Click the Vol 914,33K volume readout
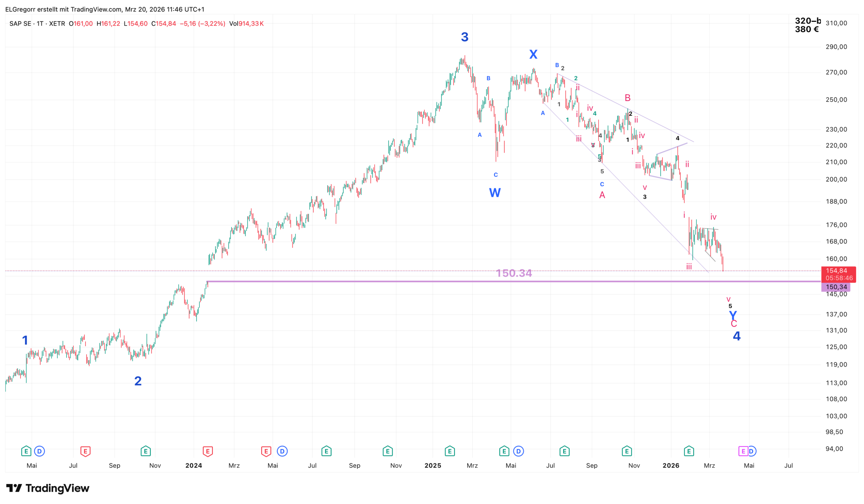 246,23
